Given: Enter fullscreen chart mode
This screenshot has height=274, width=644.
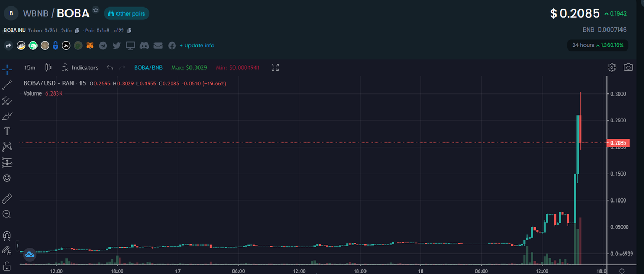Looking at the screenshot, I should coord(275,68).
